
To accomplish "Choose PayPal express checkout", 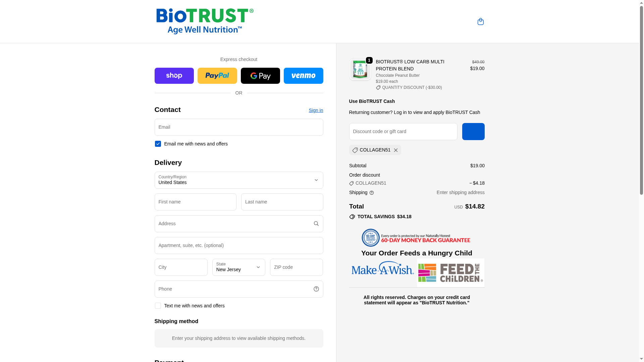I will (x=217, y=76).
